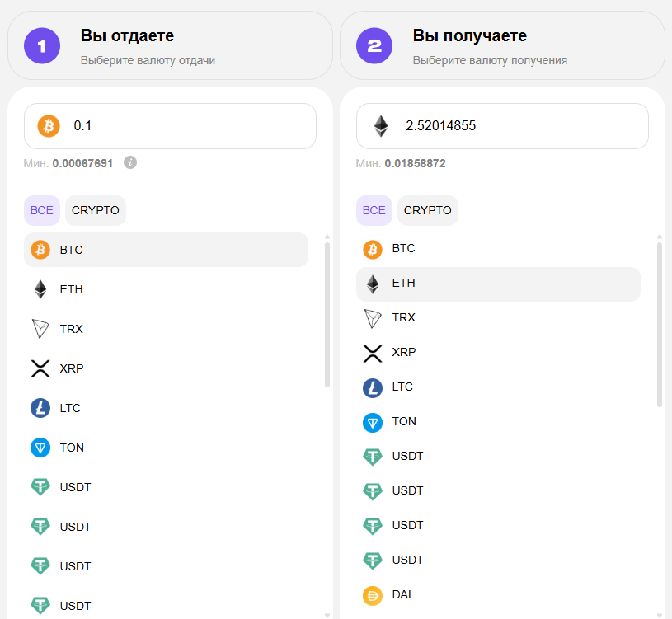Click the give amount field showing 0.1
This screenshot has height=619, width=672.
click(170, 126)
